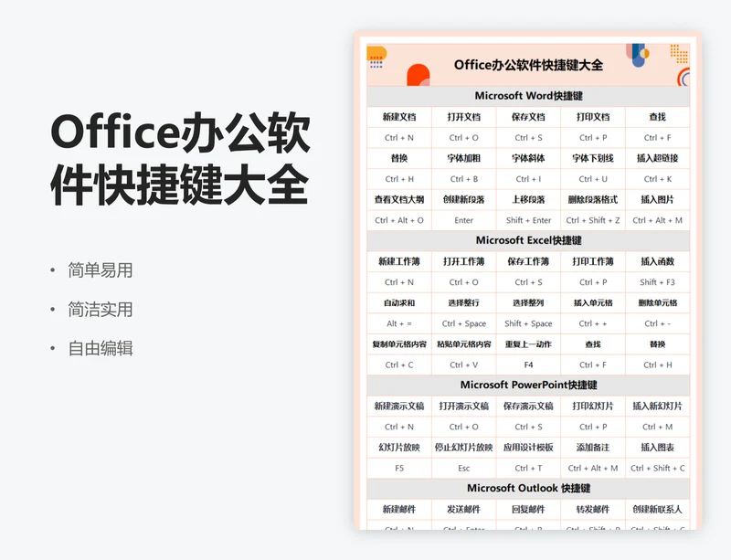731x560 pixels.
Task: Click the 删除段落格式 cell
Action: click(x=592, y=199)
